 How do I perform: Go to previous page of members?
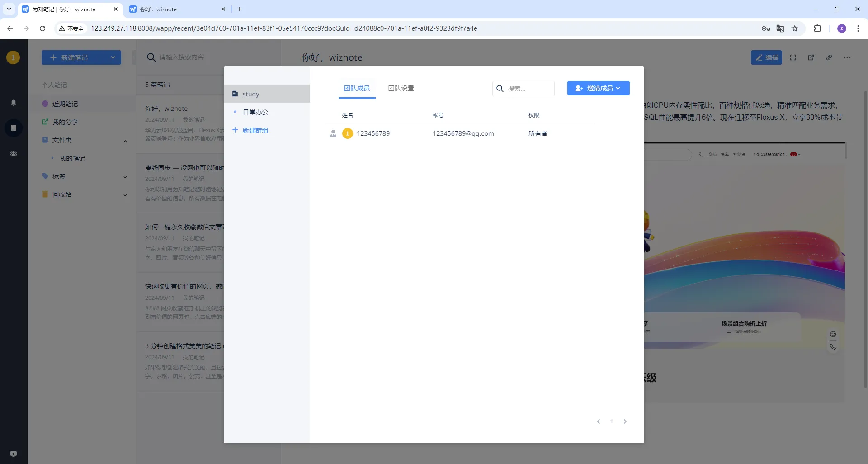(x=599, y=421)
